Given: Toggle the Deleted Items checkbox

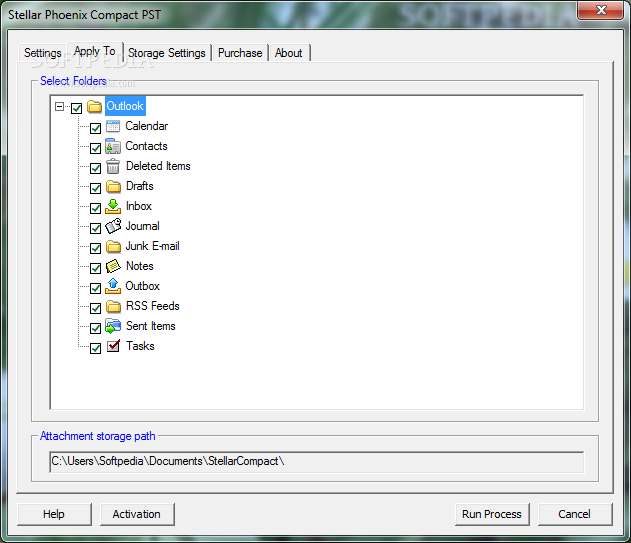Looking at the screenshot, I should 95,168.
